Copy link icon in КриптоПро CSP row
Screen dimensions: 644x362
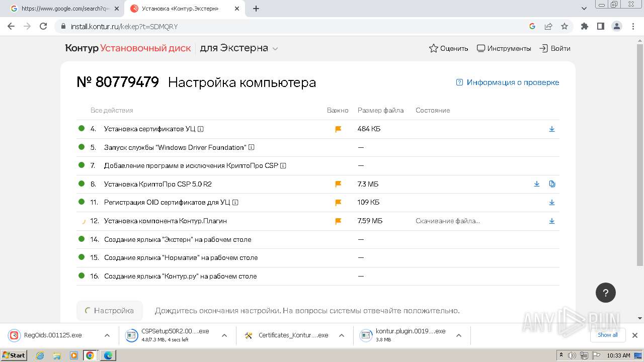point(552,184)
